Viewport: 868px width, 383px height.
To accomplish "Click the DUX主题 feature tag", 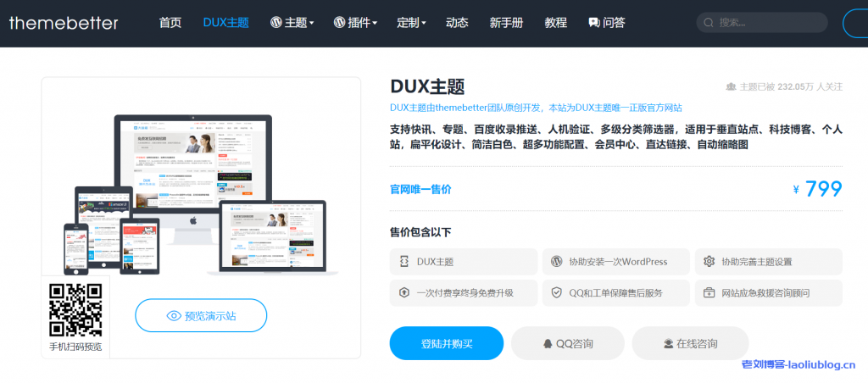I will click(464, 262).
